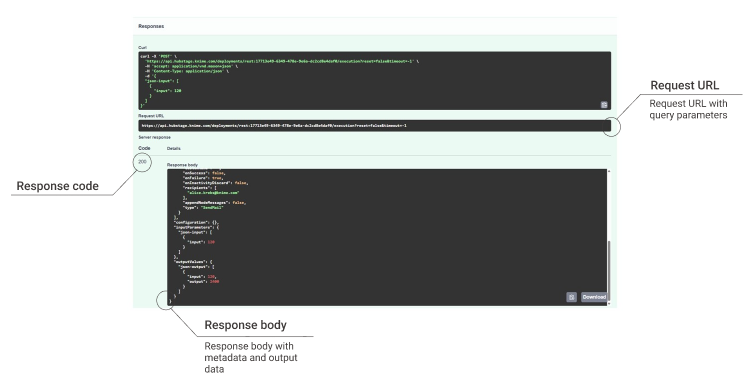Image resolution: width=750 pixels, height=381 pixels.
Task: Click the "onInactivityDiscard": false line
Action: point(215,183)
